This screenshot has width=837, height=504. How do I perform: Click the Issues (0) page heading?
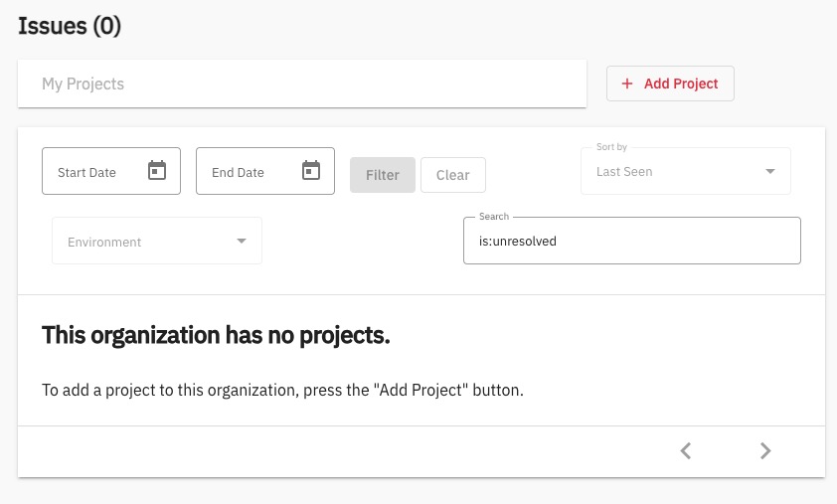(70, 27)
